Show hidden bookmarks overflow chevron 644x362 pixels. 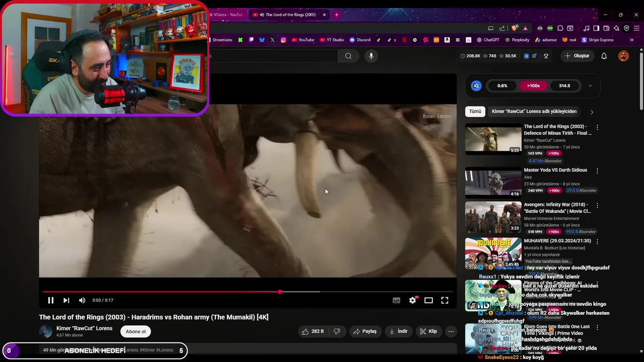[x=631, y=40]
